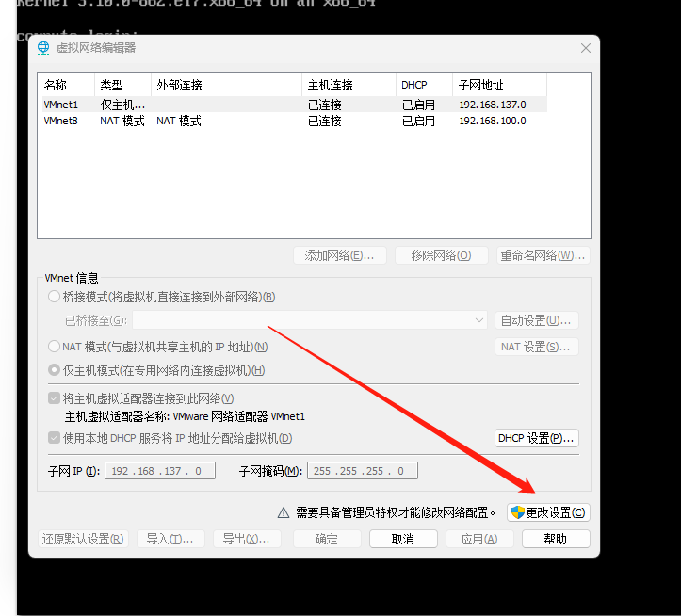This screenshot has width=681, height=616.
Task: Close the Virtual Network Editor dialog
Action: (586, 48)
